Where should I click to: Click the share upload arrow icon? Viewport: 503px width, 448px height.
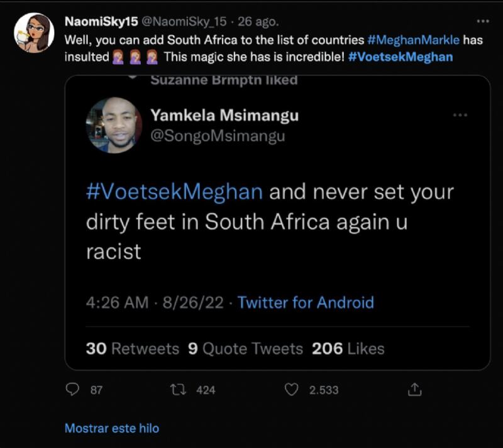coord(414,390)
